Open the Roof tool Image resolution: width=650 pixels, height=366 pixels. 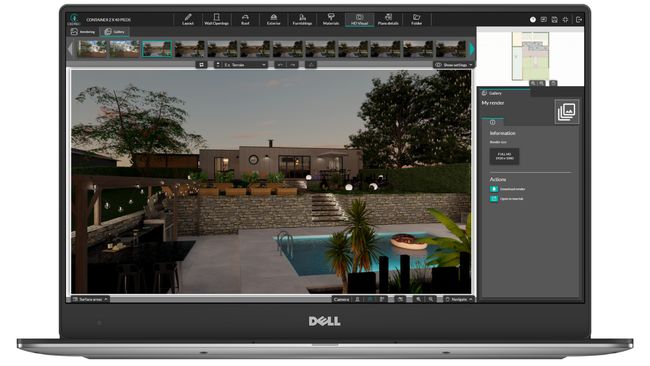tap(245, 19)
